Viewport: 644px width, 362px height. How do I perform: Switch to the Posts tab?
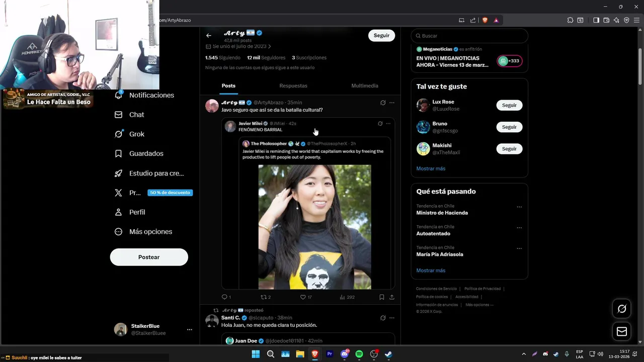pos(228,86)
